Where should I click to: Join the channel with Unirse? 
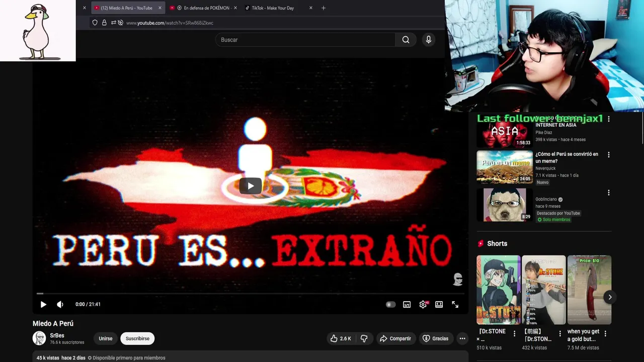click(106, 338)
